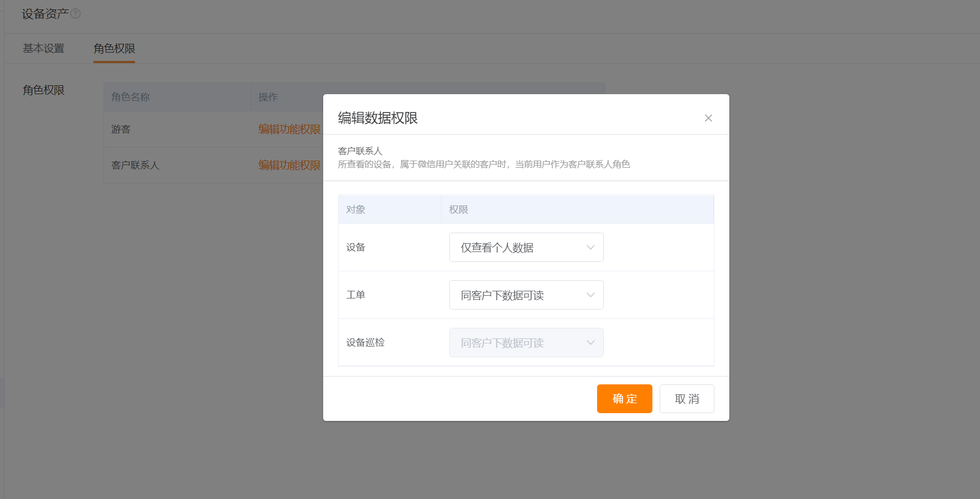Click the arrow in 工单 row dropdown

(590, 295)
